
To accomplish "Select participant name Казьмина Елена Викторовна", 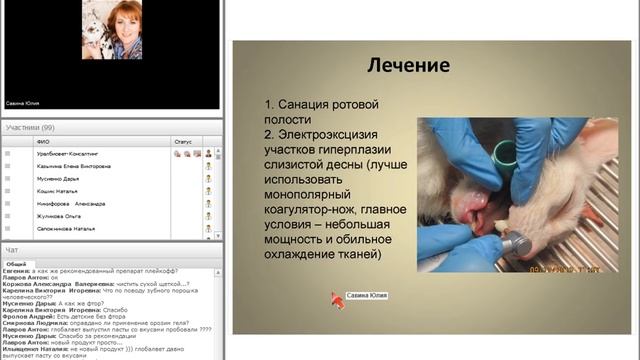I will [x=73, y=166].
